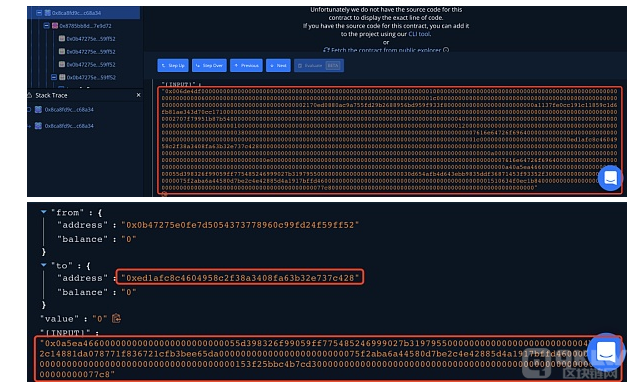
Task: Collapse the last 0x0b47275e…59ff52 tree node
Action: coord(54,77)
